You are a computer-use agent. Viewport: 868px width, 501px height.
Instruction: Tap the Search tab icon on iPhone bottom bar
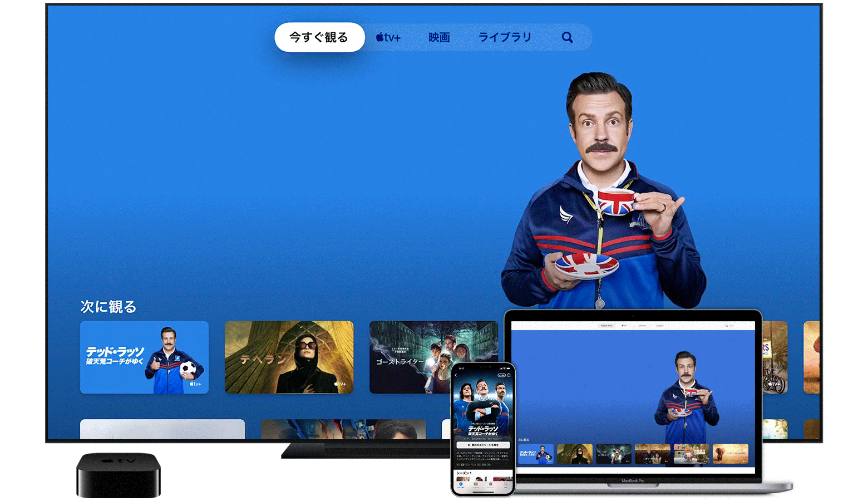(x=505, y=485)
